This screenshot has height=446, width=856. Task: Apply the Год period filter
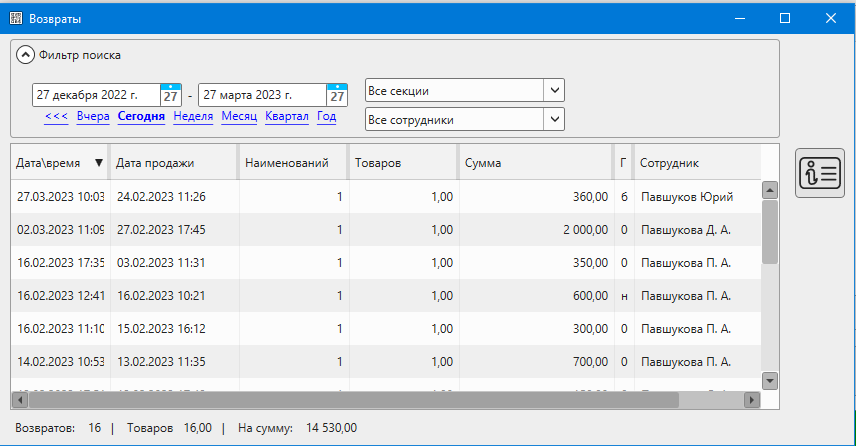pos(326,116)
